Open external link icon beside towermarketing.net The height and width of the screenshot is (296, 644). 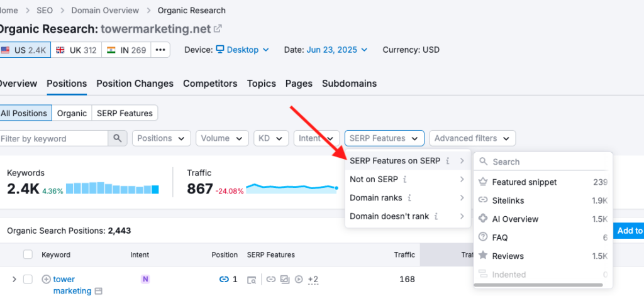218,29
